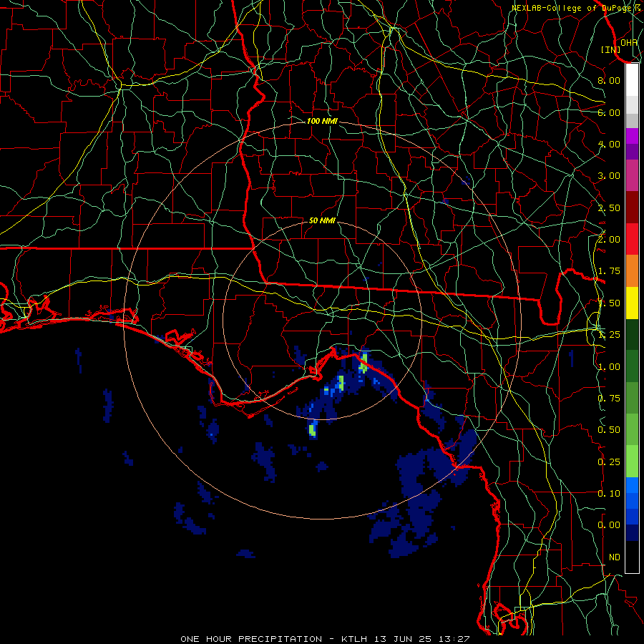
Task: Click the 1.50 legend value
Action: tap(609, 303)
